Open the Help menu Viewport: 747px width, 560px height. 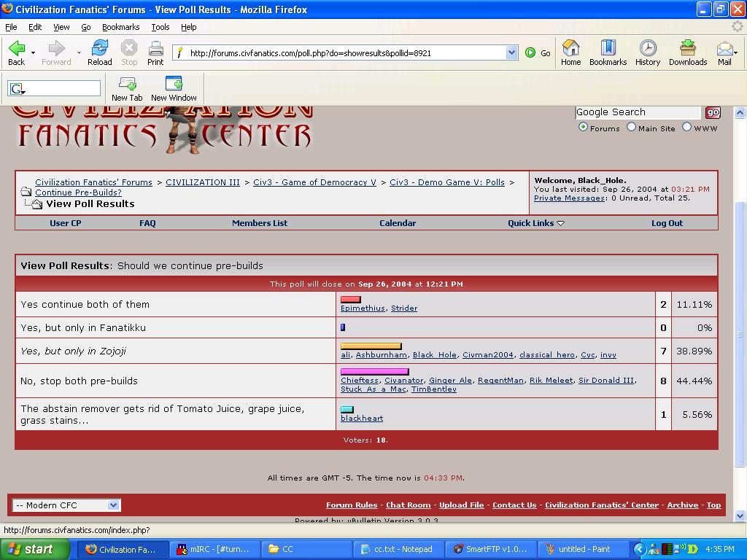(x=189, y=27)
